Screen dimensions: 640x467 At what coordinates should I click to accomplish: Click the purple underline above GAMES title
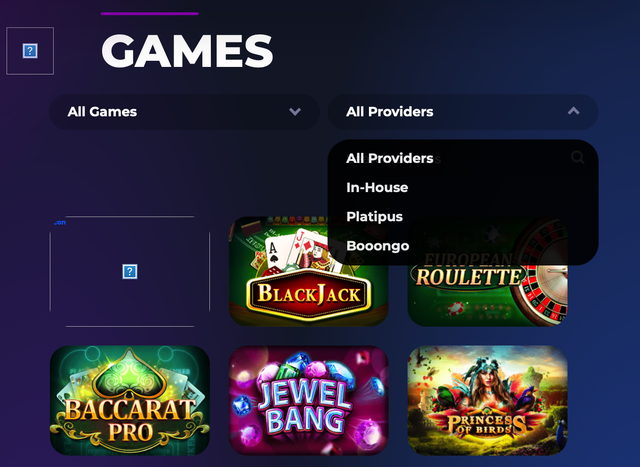click(x=149, y=13)
